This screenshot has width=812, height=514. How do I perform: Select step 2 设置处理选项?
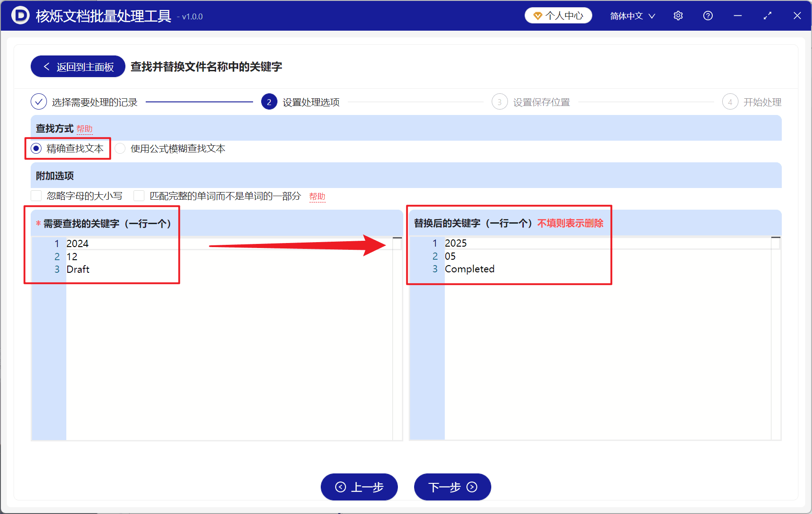point(300,102)
